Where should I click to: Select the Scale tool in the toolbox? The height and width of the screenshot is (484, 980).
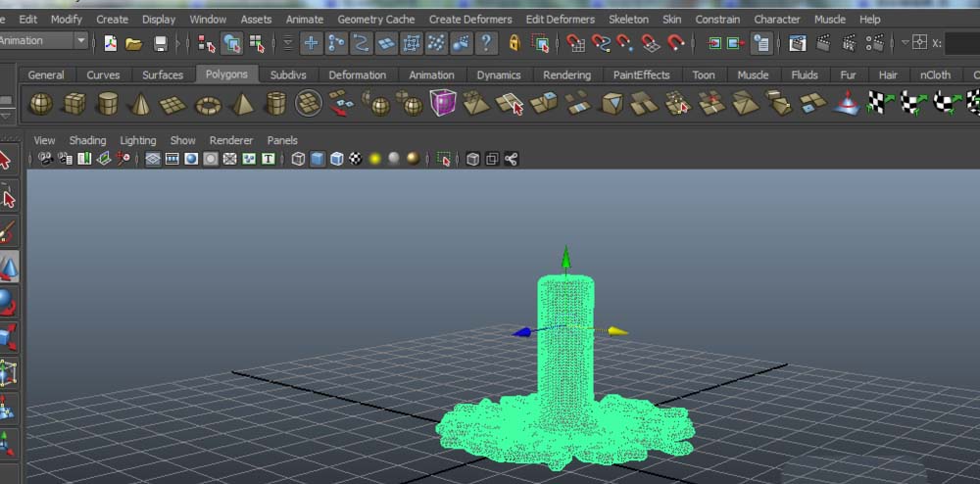(8, 337)
